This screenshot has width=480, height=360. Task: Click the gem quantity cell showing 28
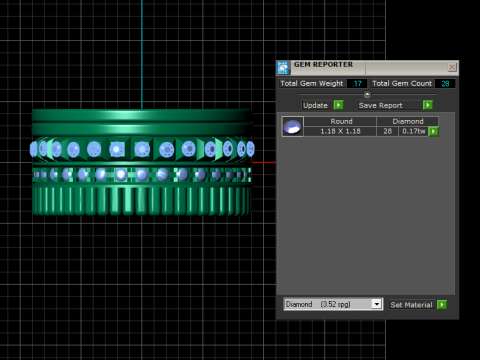(388, 131)
